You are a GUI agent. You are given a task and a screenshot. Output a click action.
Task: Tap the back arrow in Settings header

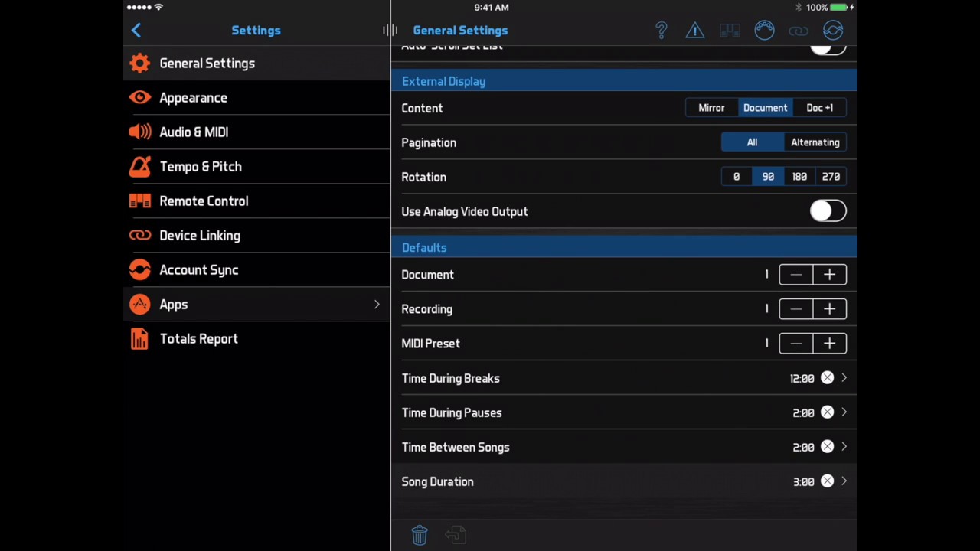tap(136, 31)
